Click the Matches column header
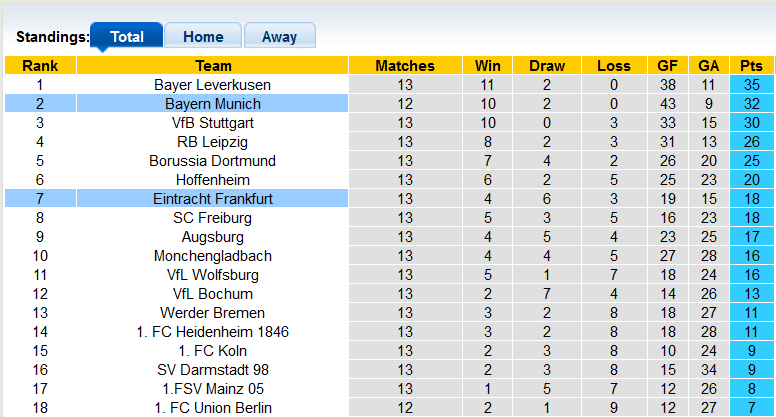The height and width of the screenshot is (417, 776). pyautogui.click(x=405, y=66)
